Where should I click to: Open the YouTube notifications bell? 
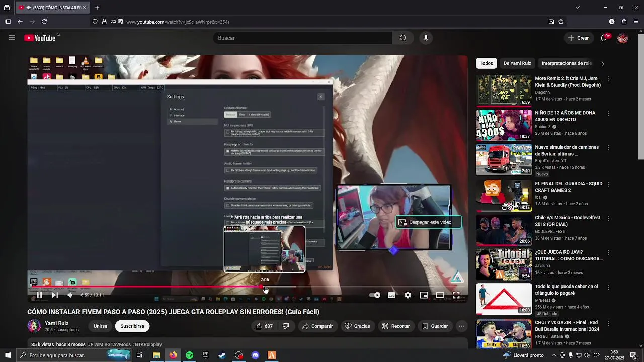[604, 38]
